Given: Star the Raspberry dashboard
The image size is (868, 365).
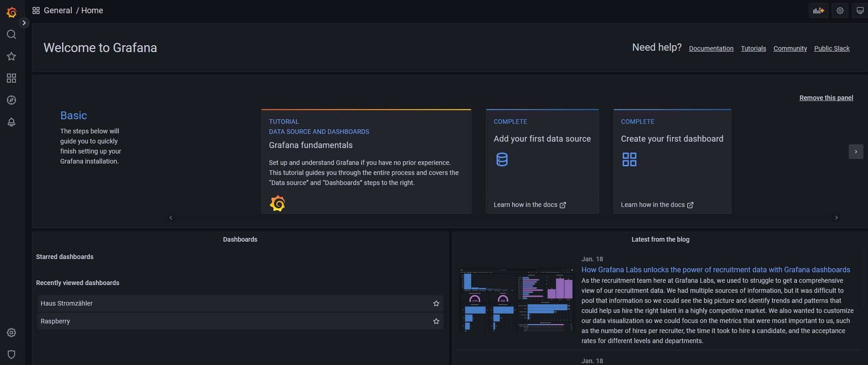Looking at the screenshot, I should coord(436,321).
